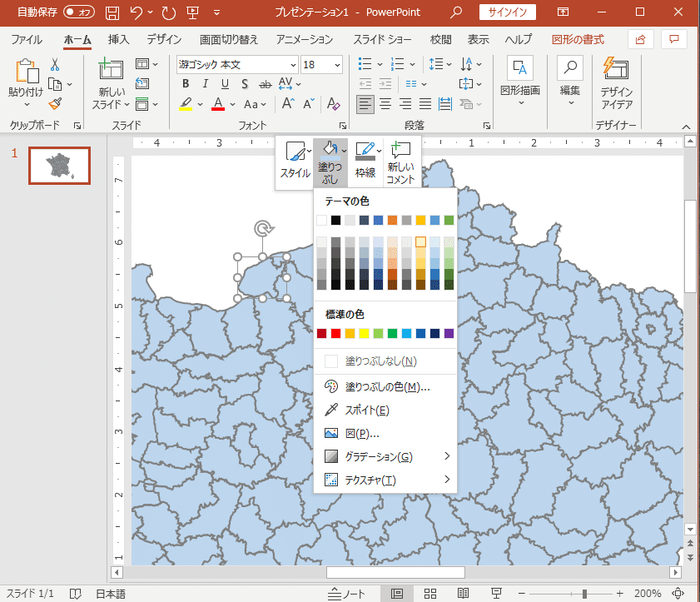The image size is (700, 602).
Task: Click the search magnifier in title bar
Action: click(x=456, y=12)
